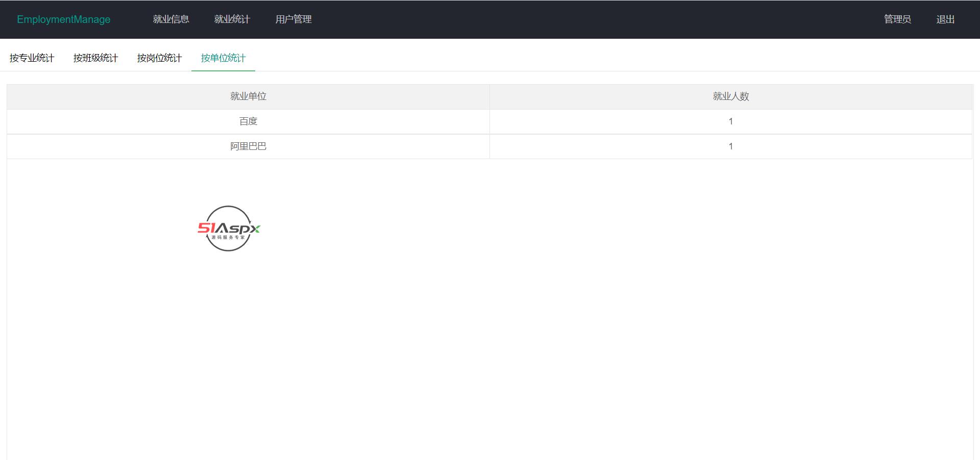Click the 51Aspx logo watermark
This screenshot has height=460, width=980.
coord(229,228)
